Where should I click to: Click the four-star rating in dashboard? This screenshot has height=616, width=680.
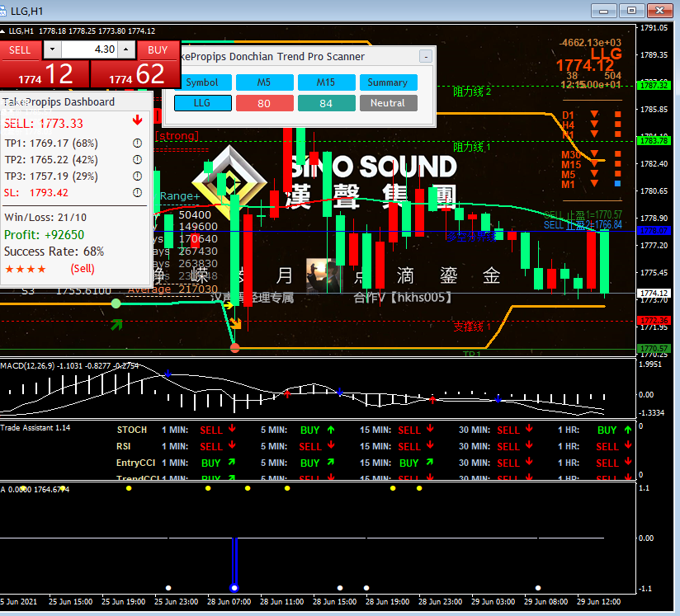point(25,269)
